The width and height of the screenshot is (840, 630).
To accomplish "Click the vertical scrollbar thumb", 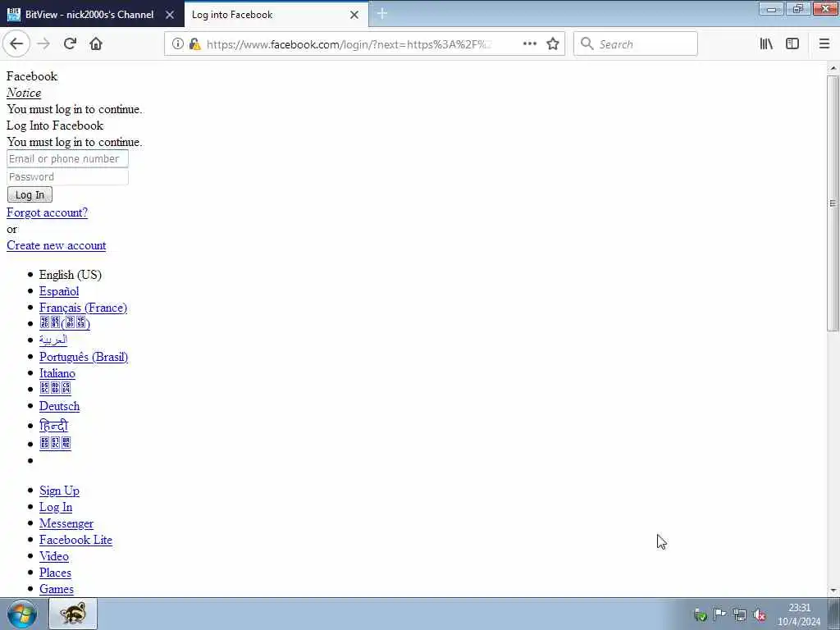I will pyautogui.click(x=833, y=203).
